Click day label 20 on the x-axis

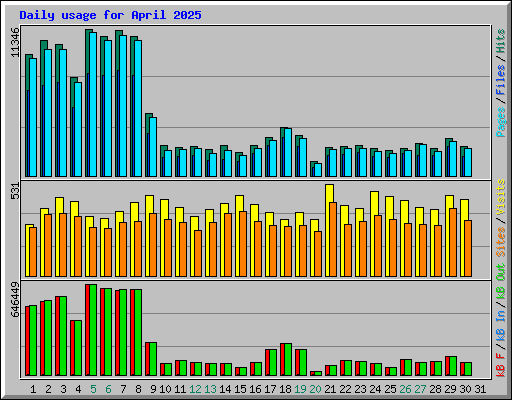[315, 389]
